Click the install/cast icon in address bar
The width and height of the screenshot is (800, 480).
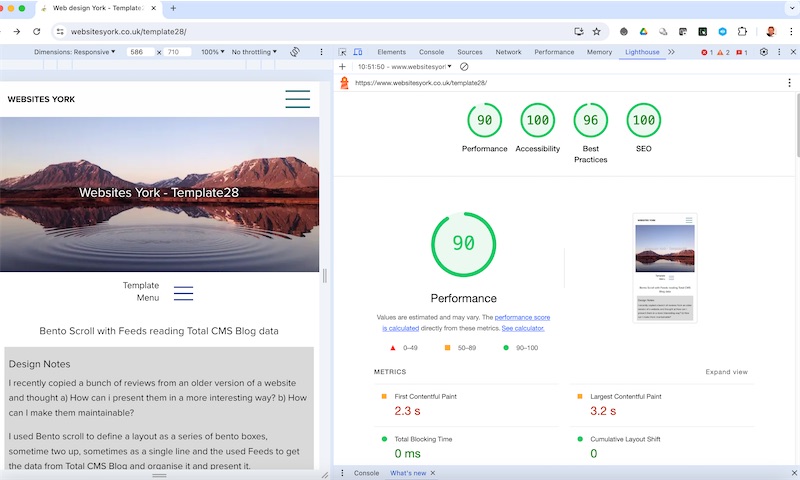pyautogui.click(x=579, y=32)
